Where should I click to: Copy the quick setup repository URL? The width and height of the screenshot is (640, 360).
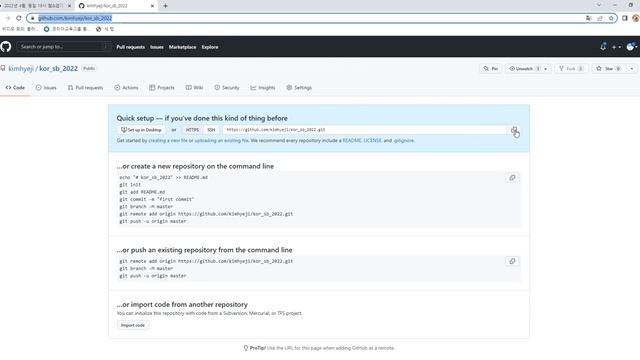coord(514,130)
